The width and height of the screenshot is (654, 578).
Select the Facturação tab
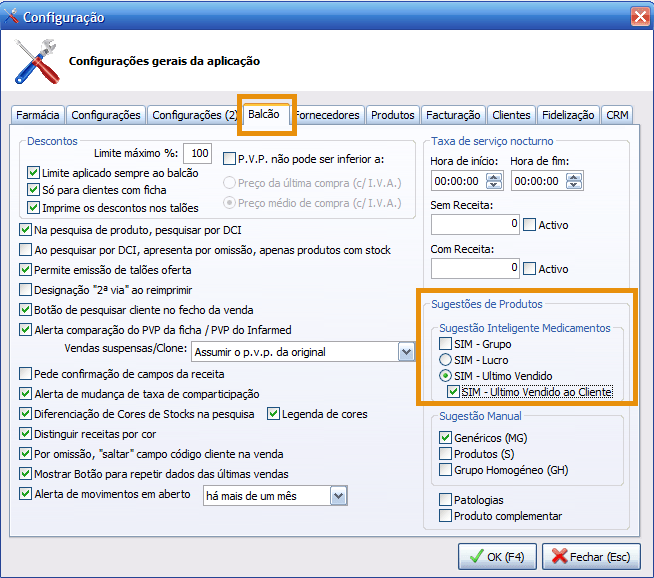pos(453,115)
